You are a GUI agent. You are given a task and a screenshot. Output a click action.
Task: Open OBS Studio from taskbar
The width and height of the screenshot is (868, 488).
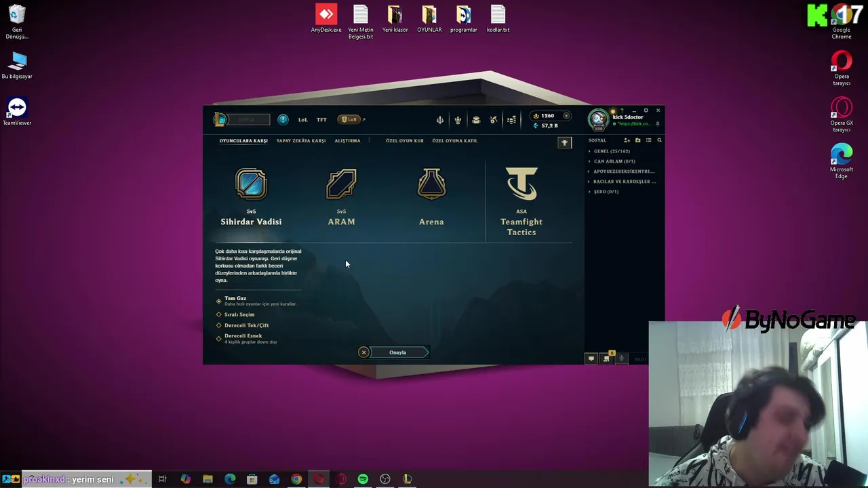click(385, 479)
